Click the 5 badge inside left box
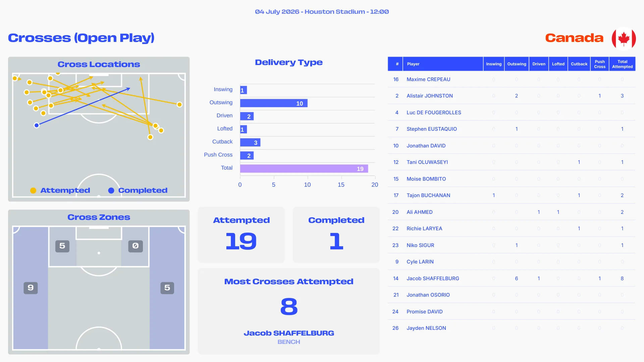This screenshot has height=362, width=644. (62, 246)
